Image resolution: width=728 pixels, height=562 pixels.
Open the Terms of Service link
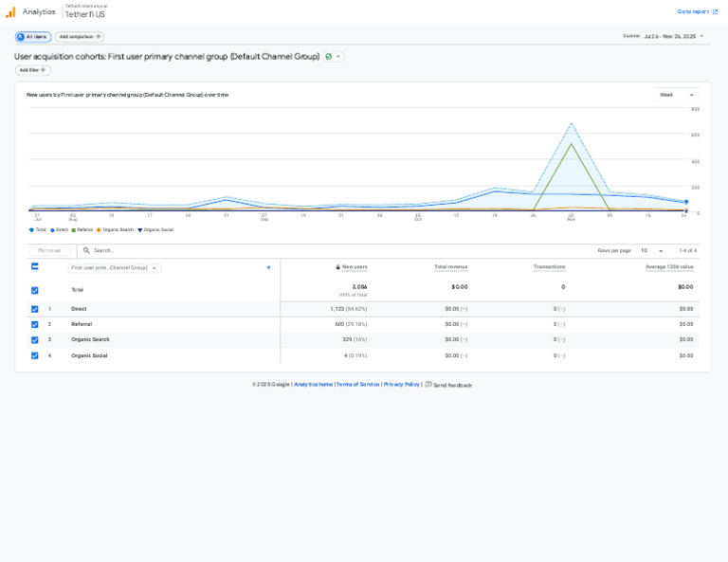point(358,384)
